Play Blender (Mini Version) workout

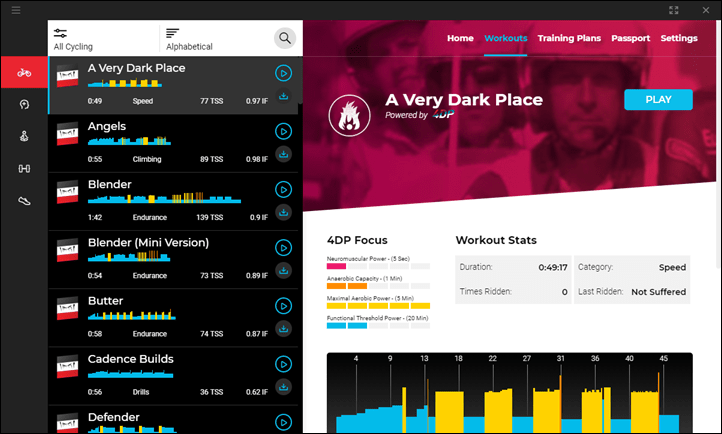pos(283,248)
